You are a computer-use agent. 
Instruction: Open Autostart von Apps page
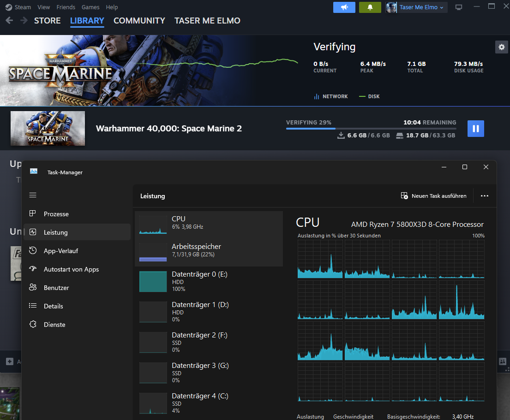tap(77, 269)
